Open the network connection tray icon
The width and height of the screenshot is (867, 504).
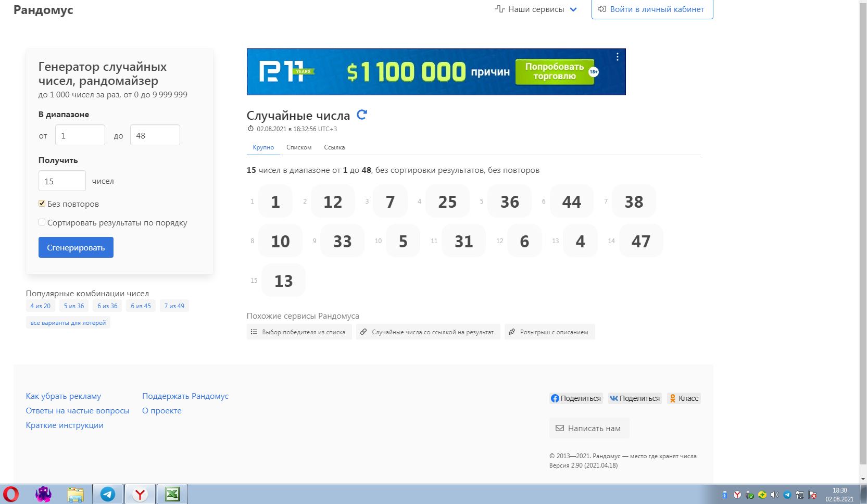[800, 495]
